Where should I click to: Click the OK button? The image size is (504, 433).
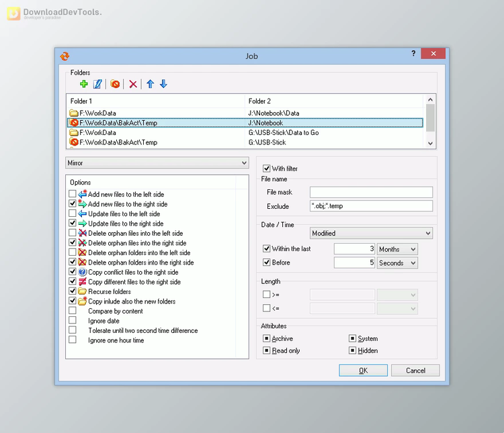[363, 371]
